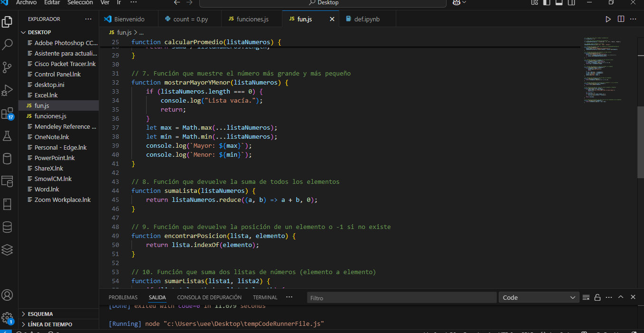This screenshot has height=333, width=644.
Task: Open more actions in the output panel
Action: coord(609,297)
